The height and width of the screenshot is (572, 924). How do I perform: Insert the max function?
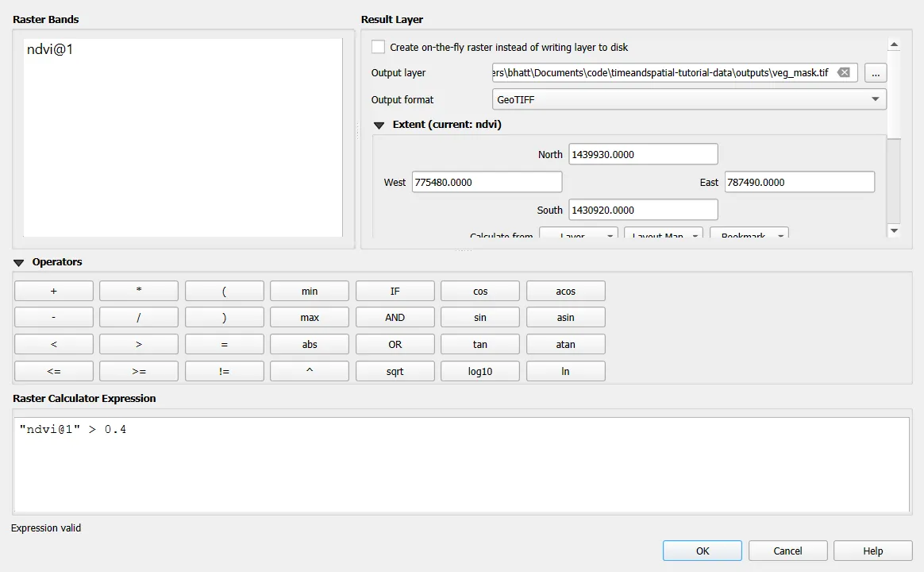[310, 317]
